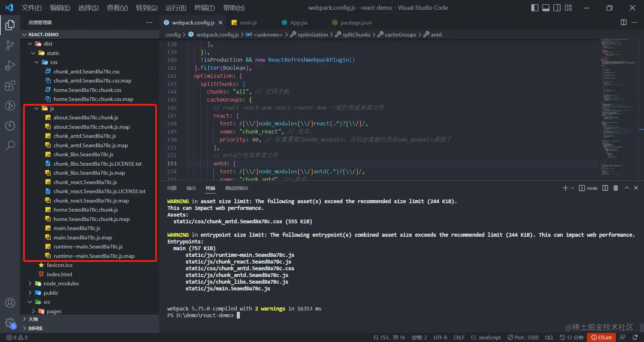
Task: Open the Source Control view
Action: pyautogui.click(x=10, y=46)
